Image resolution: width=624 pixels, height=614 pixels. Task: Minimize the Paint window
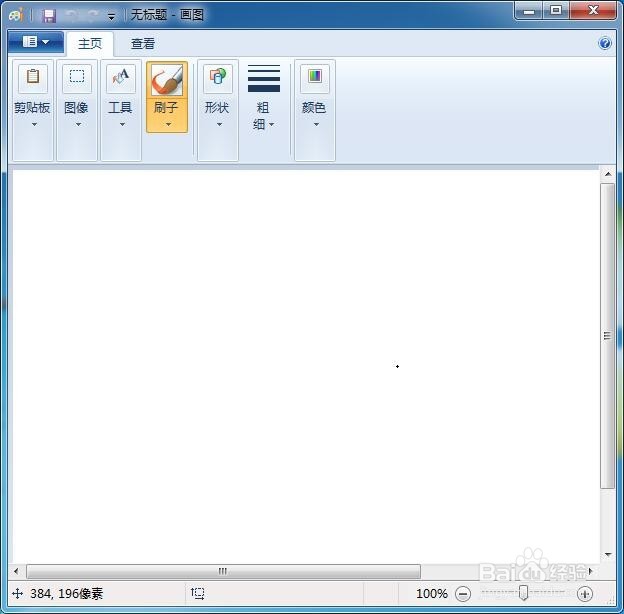528,11
